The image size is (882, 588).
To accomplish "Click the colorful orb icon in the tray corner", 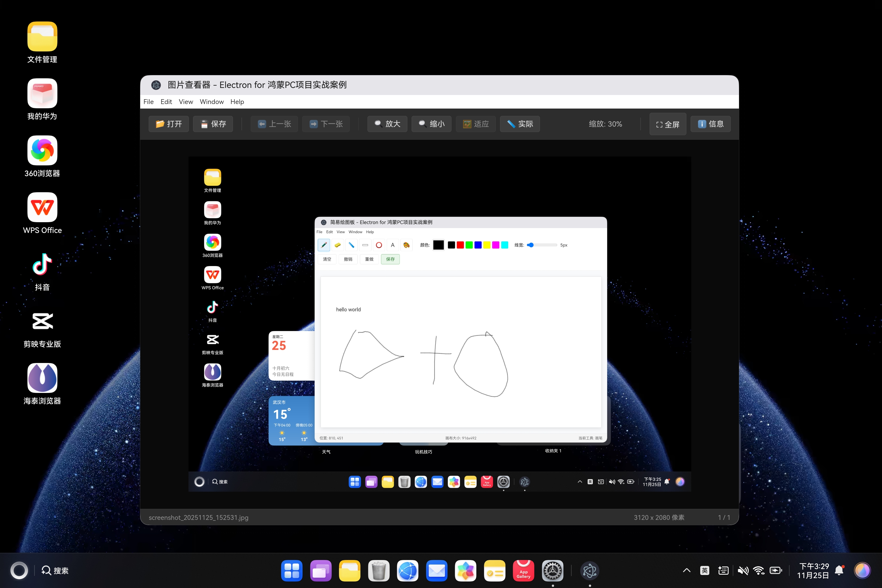I will [862, 571].
